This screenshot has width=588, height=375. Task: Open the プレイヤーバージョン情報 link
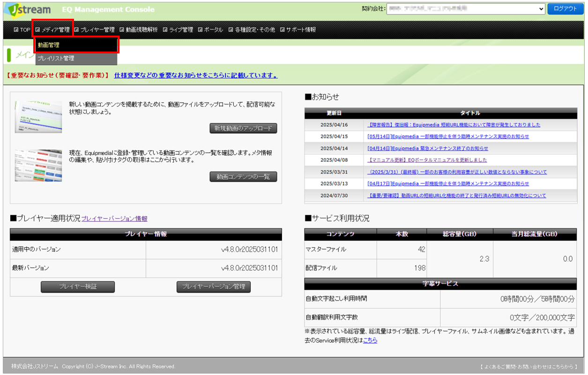pos(114,218)
